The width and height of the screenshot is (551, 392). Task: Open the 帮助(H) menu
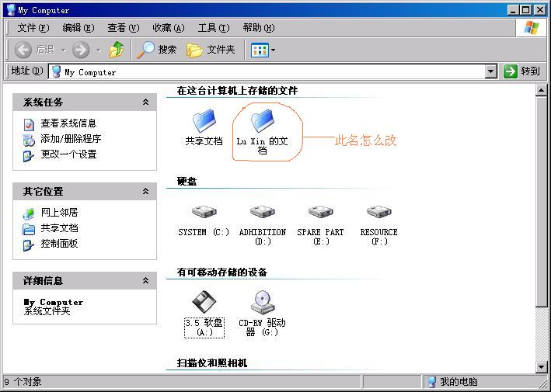(258, 28)
